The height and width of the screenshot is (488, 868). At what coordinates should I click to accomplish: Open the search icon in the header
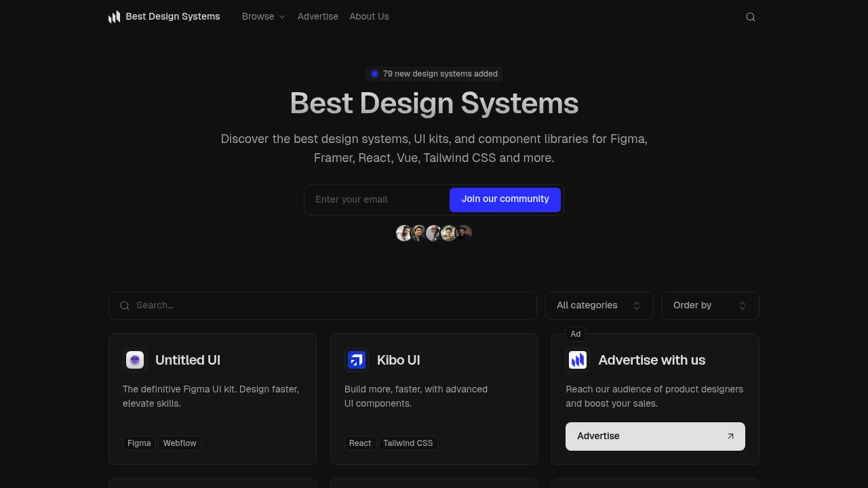[x=751, y=16]
